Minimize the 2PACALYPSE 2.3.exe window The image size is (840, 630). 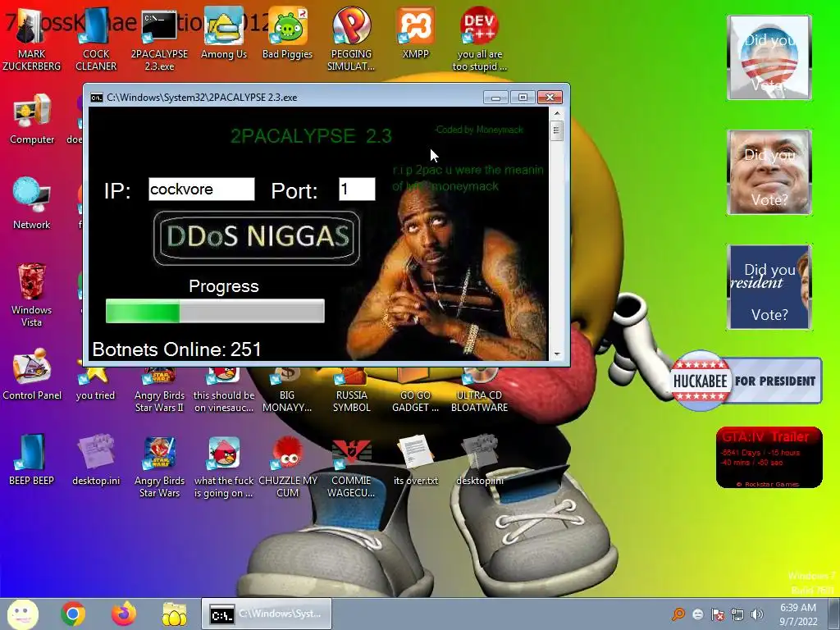[495, 97]
